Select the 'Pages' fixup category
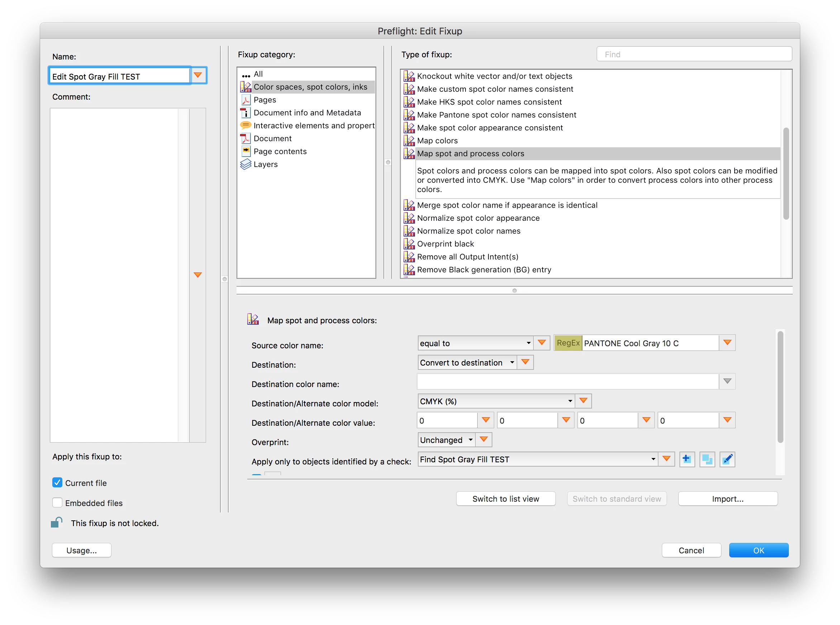 click(x=265, y=100)
